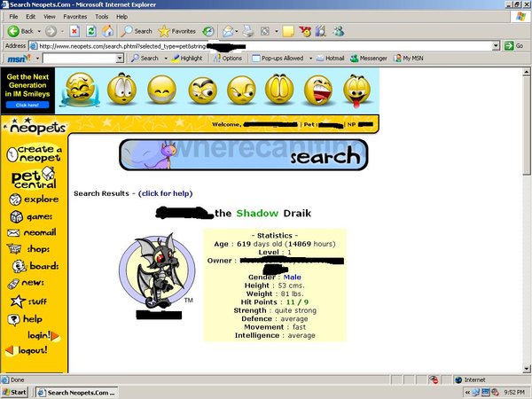Toggle the MSN toolbar Highlight button

click(x=186, y=58)
